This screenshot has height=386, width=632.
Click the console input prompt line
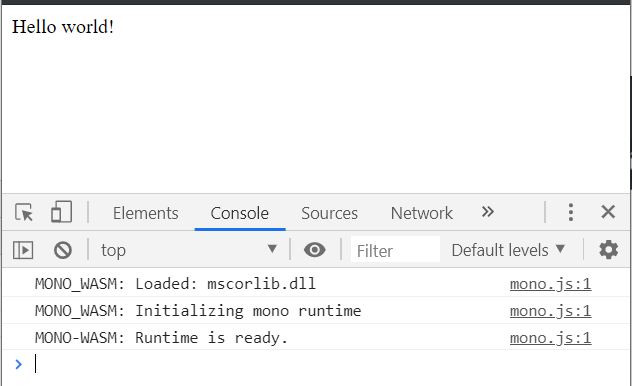pos(316,364)
